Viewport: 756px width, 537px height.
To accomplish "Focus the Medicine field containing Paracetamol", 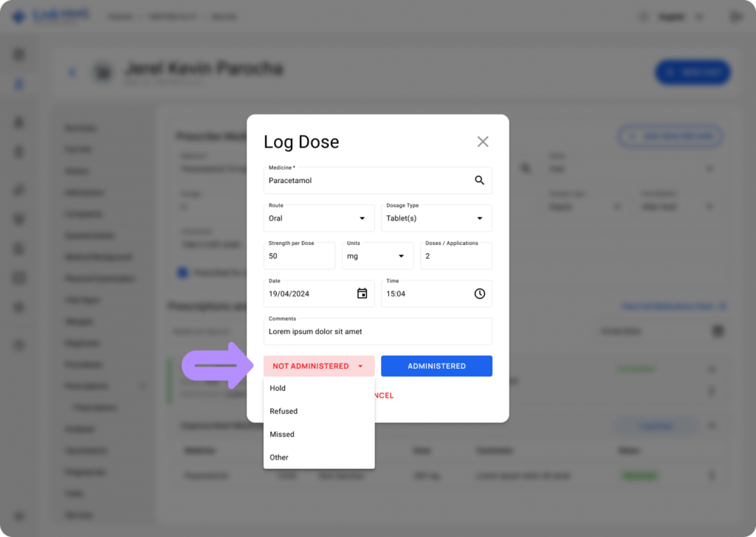I will coord(365,181).
